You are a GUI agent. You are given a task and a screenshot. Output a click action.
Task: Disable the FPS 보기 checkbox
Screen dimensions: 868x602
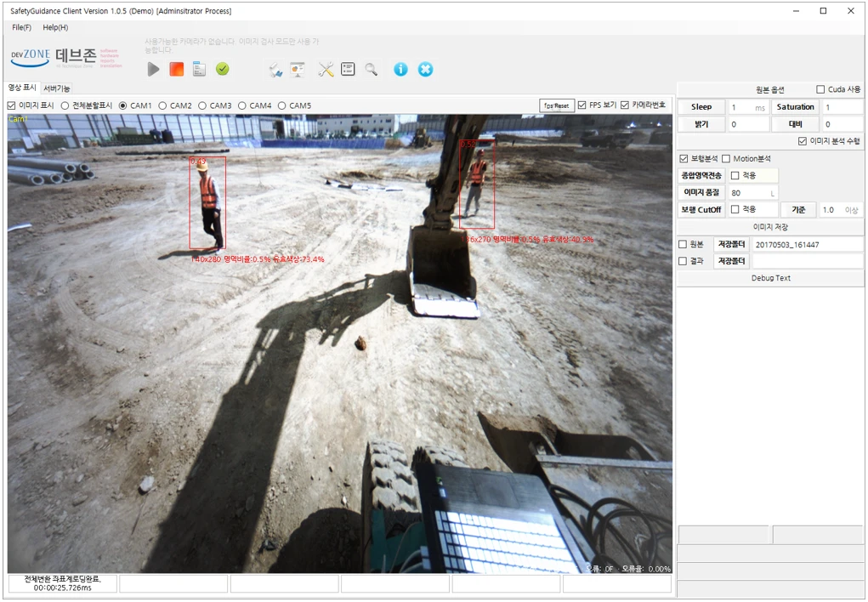(582, 105)
